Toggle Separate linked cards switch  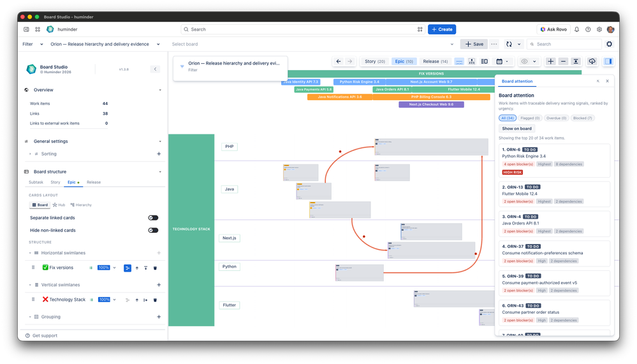point(153,218)
